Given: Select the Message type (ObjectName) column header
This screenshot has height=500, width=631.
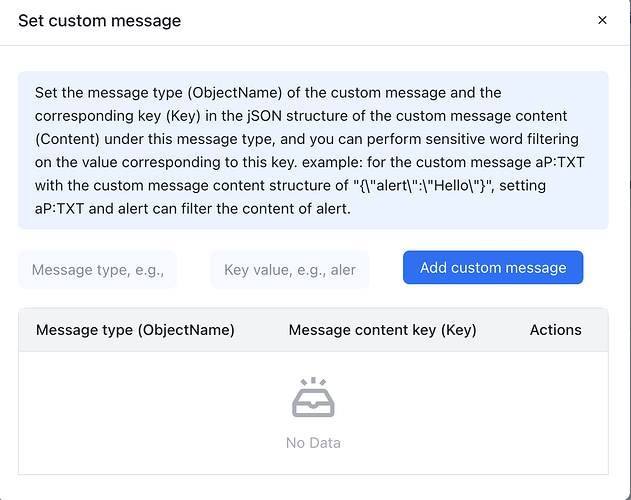Looking at the screenshot, I should point(135,330).
